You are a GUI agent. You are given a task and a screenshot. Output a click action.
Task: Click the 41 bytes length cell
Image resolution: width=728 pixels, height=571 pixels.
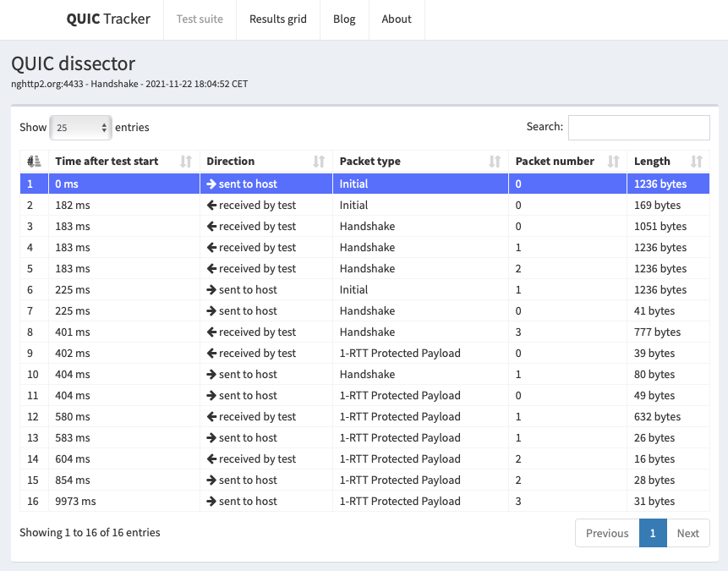pyautogui.click(x=668, y=310)
